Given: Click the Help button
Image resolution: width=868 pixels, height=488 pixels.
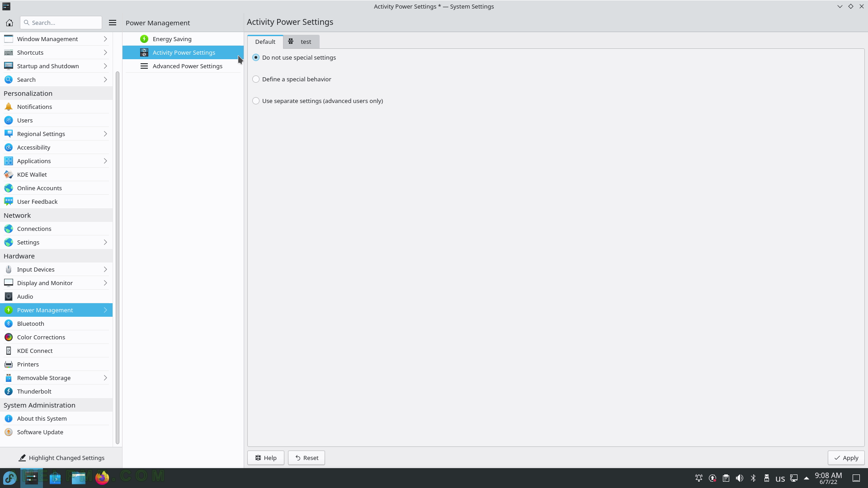Looking at the screenshot, I should (x=266, y=458).
